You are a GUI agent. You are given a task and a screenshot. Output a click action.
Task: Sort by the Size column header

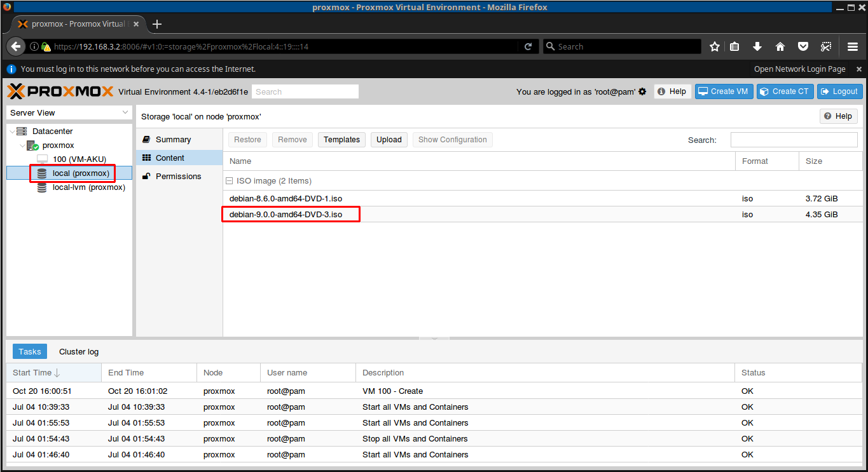pos(830,161)
